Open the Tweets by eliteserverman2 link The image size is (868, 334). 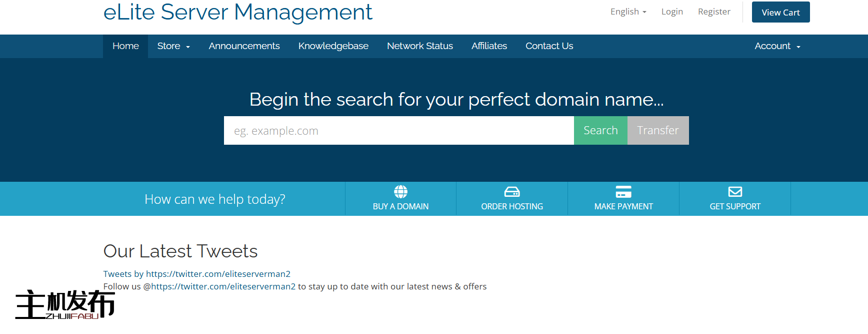pos(196,274)
